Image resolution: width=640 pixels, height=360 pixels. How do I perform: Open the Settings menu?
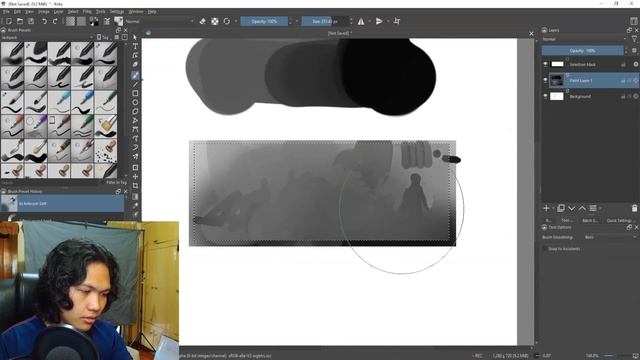pos(117,12)
